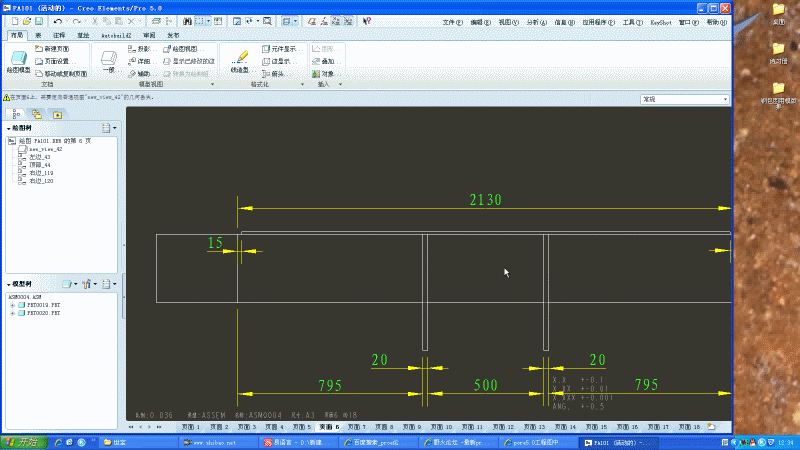Toggle datum plane display
Viewport: 800px width, 450px height.
click(311, 21)
